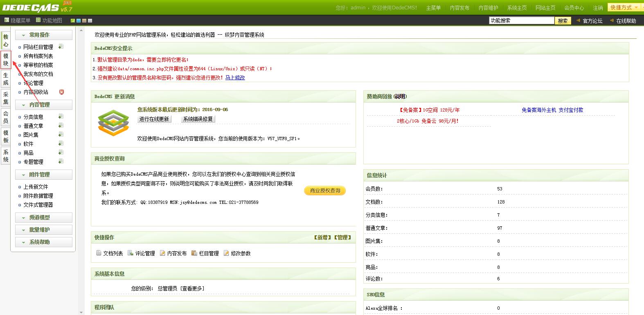
Task: Select the tan skin color square
Action: [x=84, y=20]
